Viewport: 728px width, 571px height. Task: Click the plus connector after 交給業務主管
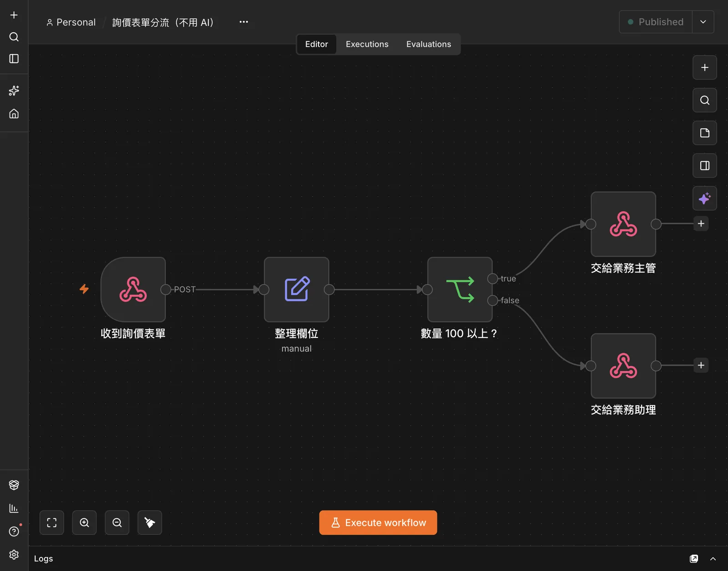pos(701,224)
